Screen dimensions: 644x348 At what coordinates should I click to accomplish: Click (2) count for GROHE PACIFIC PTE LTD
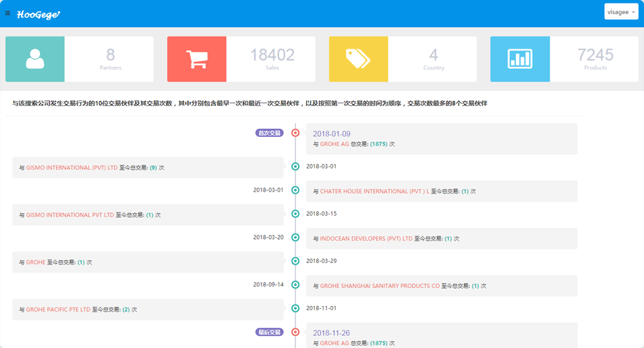pos(126,310)
